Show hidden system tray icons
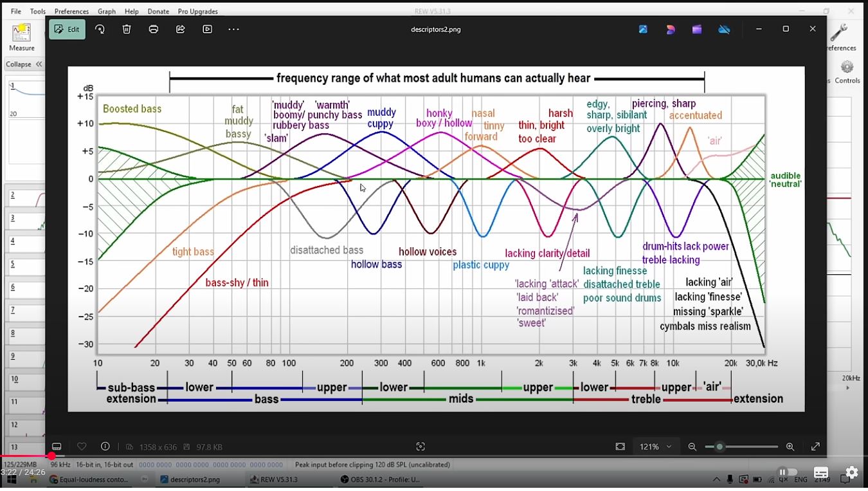The image size is (868, 491). click(717, 479)
